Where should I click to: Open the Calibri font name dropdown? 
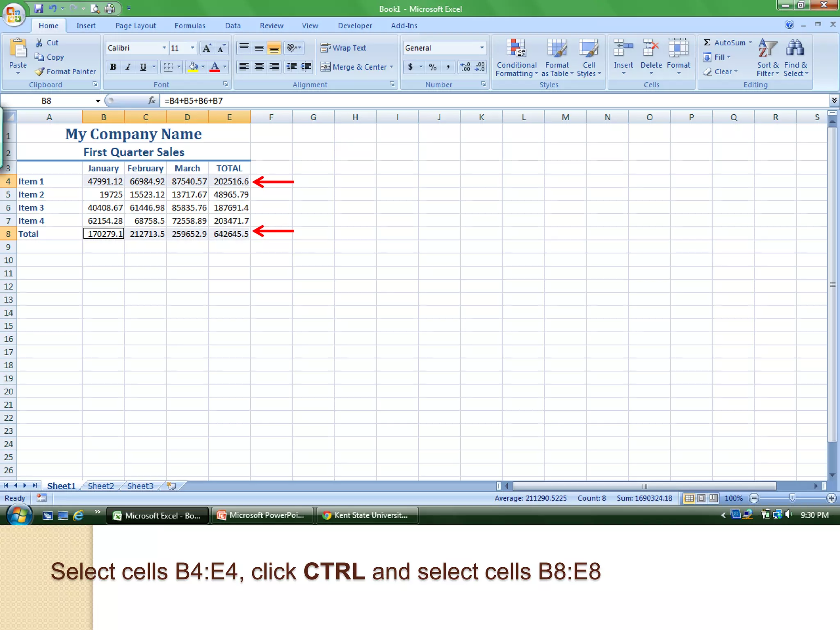[164, 48]
